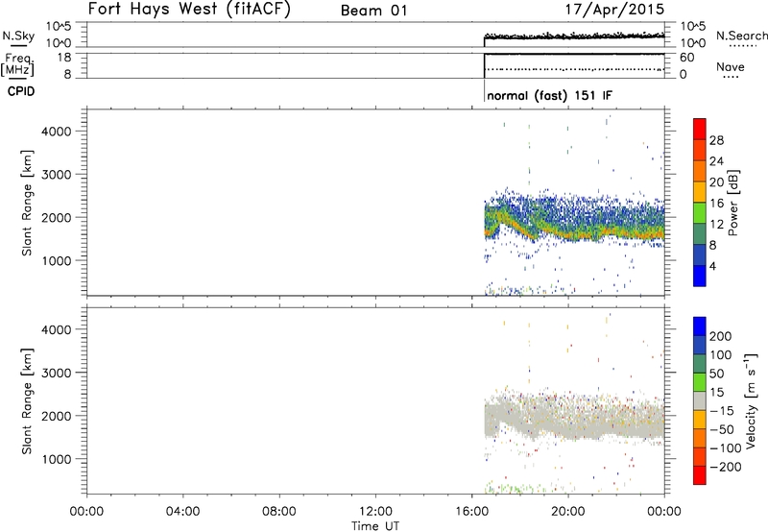Click the 'N.Sky' legend label
The image size is (768, 532).
pos(18,36)
